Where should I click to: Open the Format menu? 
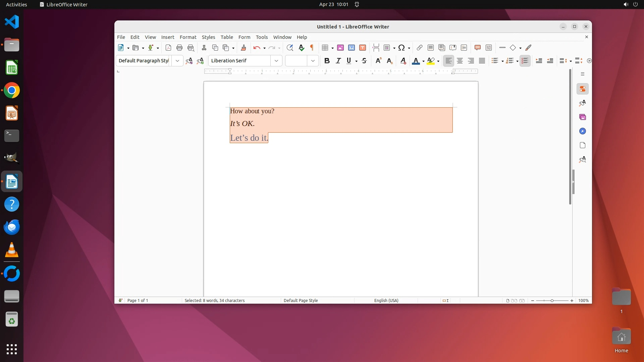coord(188,37)
